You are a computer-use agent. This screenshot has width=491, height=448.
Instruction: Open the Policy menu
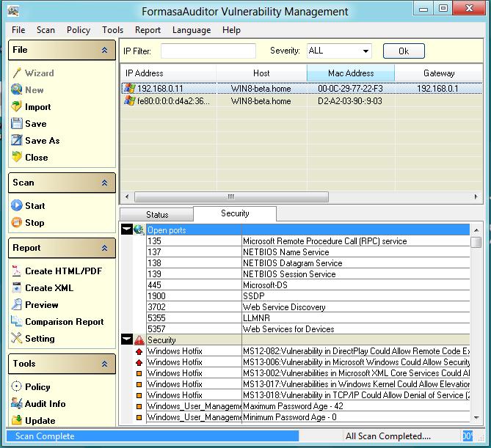(79, 30)
